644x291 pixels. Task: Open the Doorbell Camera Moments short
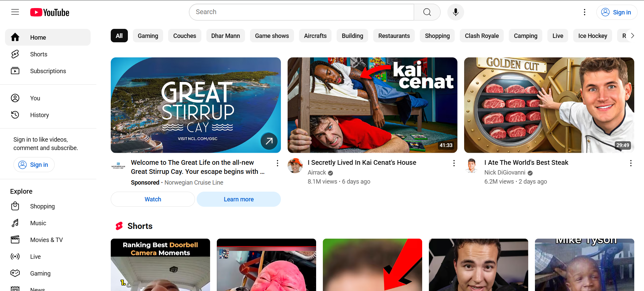(x=160, y=265)
